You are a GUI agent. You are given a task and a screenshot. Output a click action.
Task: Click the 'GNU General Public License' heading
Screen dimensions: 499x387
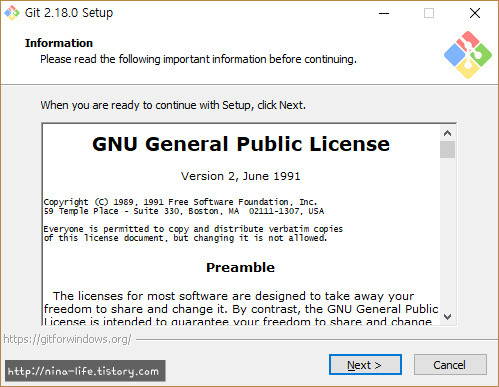(241, 144)
